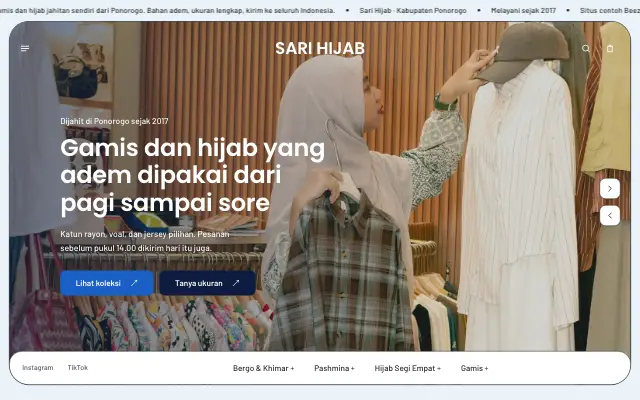
Task: Expand the Pashmina menu
Action: point(334,368)
